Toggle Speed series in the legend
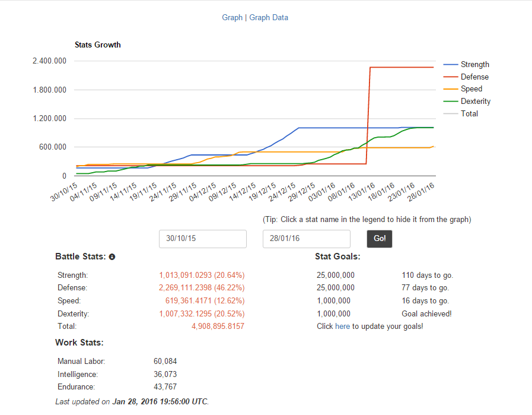This screenshot has height=415, width=532. pyautogui.click(x=472, y=89)
